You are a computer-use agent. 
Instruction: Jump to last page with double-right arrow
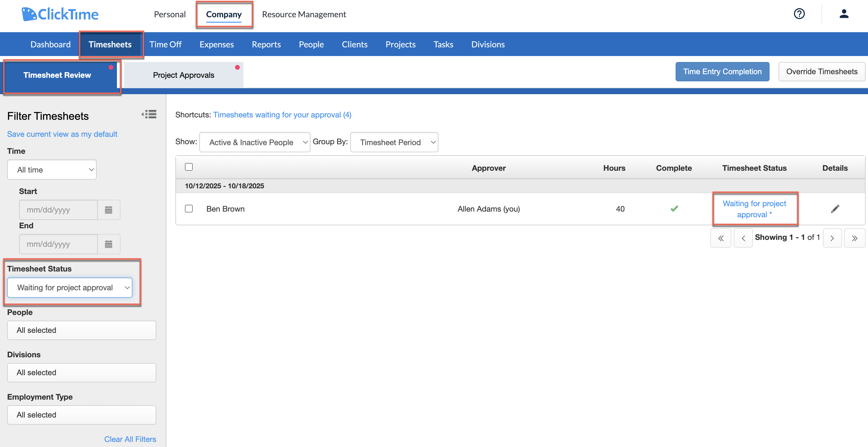(x=855, y=238)
